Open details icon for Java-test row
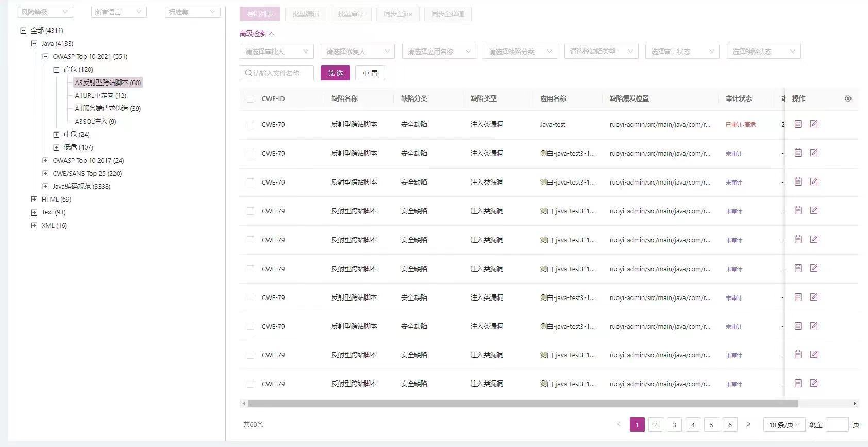868x447 pixels. [x=798, y=124]
